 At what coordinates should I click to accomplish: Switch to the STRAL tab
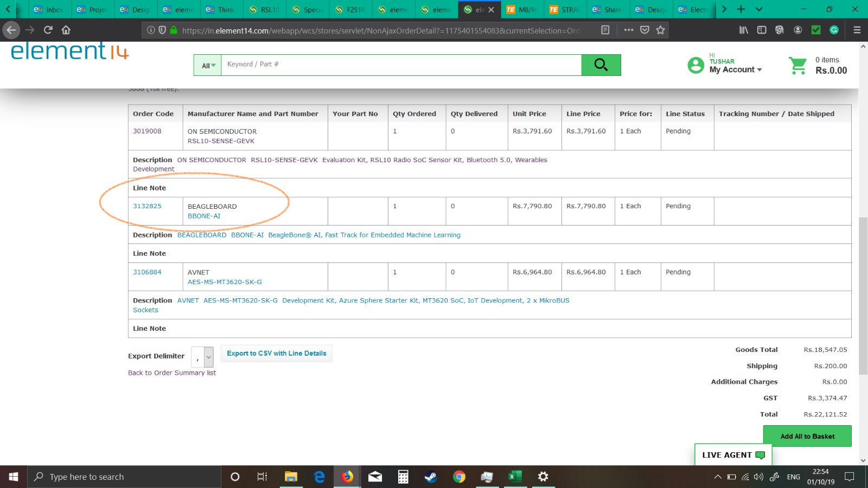[565, 10]
